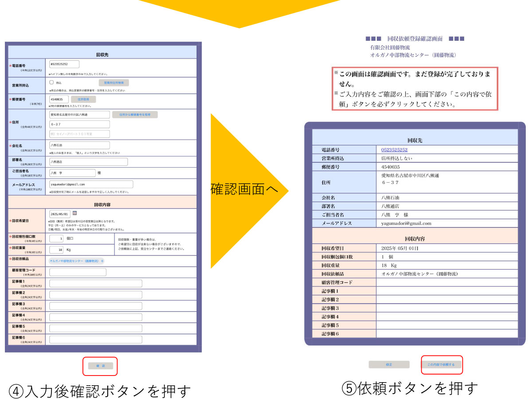Click the 部署名 input field
Image resolution: width=532 pixels, height=399 pixels.
point(88,162)
